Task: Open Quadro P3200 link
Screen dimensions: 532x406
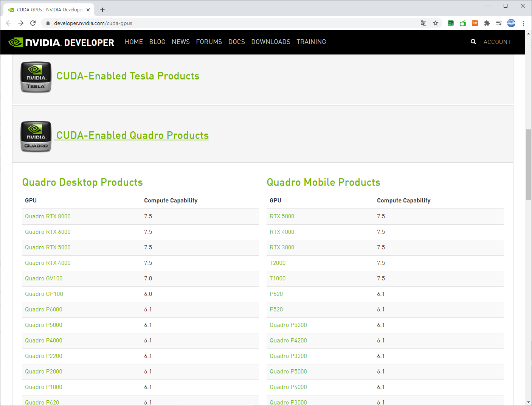Action: coord(288,356)
